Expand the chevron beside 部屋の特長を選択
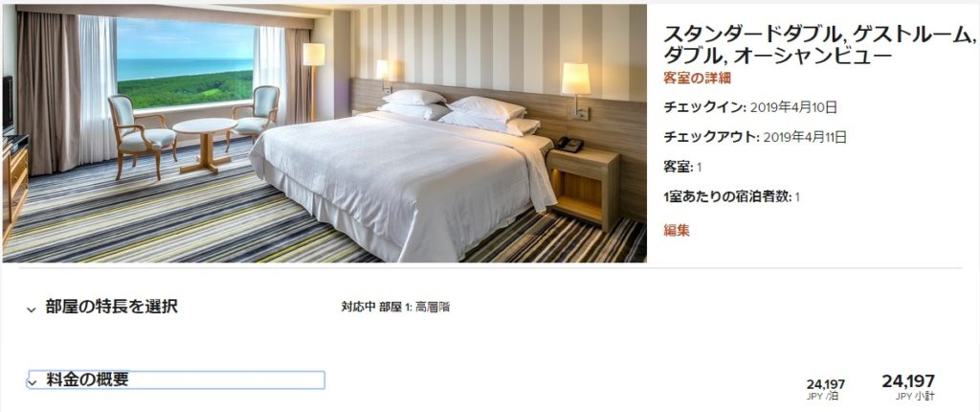The width and height of the screenshot is (980, 412). [x=32, y=309]
